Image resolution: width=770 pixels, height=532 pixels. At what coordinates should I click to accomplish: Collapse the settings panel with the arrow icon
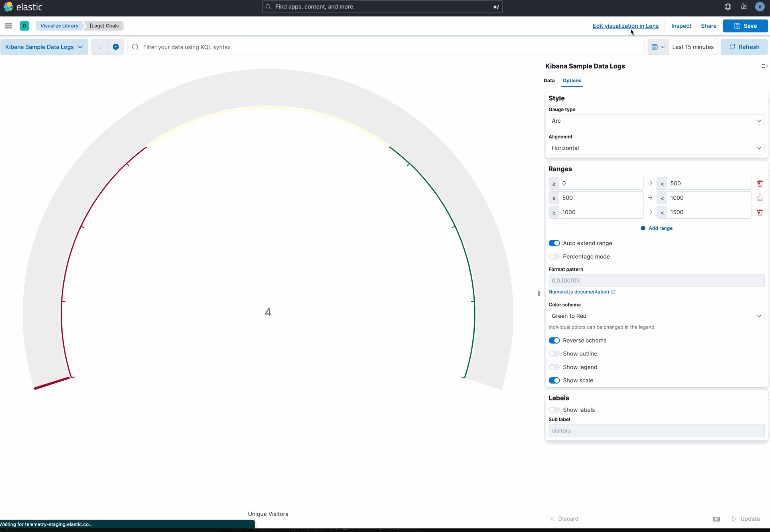pyautogui.click(x=764, y=66)
